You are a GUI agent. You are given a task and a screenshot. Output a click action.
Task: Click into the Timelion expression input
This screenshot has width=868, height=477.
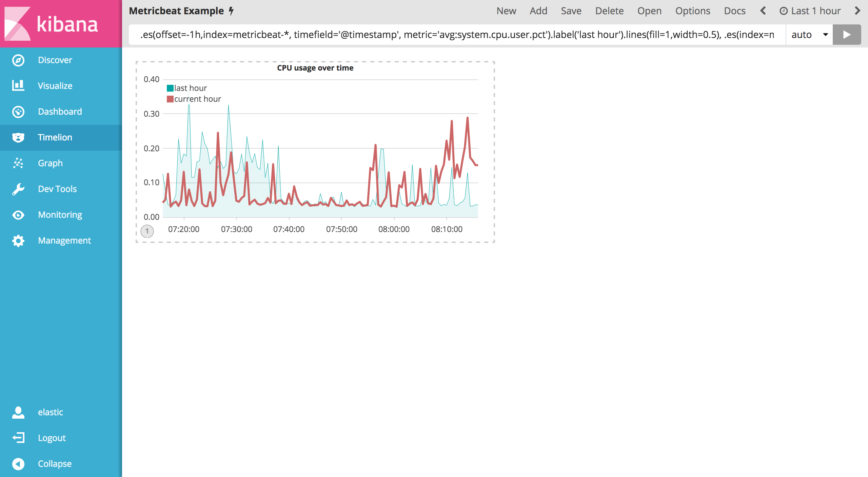click(x=456, y=35)
